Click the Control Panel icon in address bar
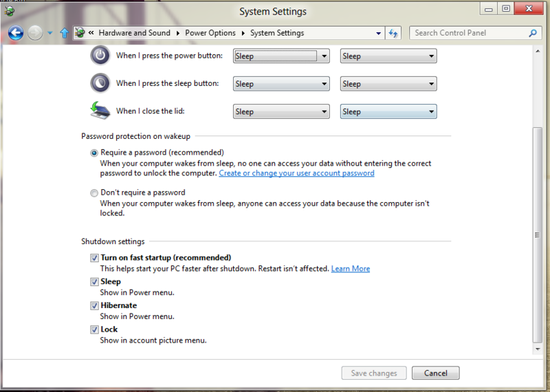 click(x=80, y=32)
